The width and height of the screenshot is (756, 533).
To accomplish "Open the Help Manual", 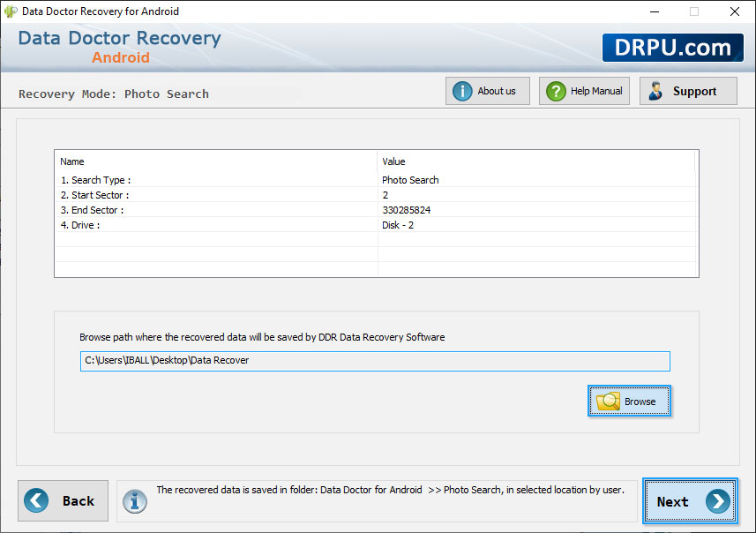I will (x=584, y=91).
